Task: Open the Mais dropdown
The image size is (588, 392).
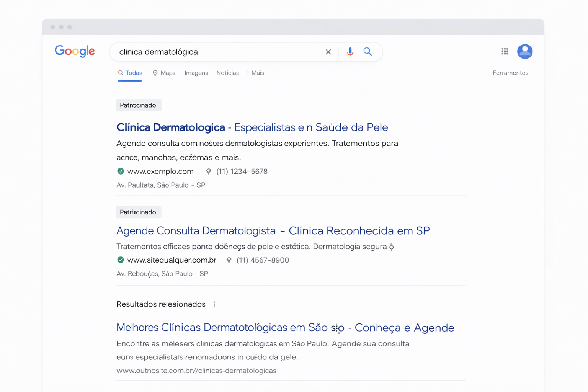Action: tap(256, 73)
